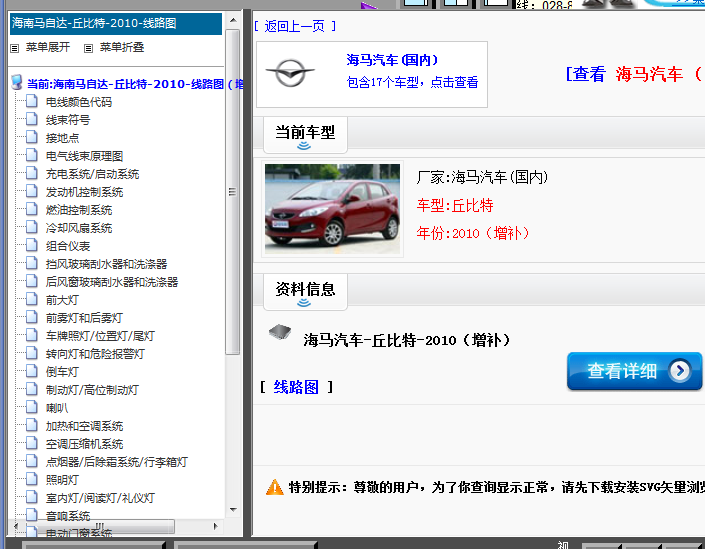Image resolution: width=705 pixels, height=549 pixels.
Task: Open tree item 音响系统
Action: coord(67,516)
